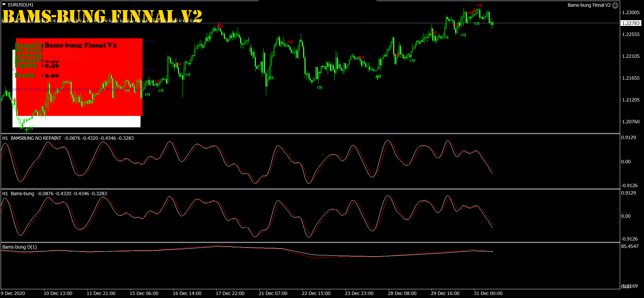Click the Bams-bung D(1) indicator label
This screenshot has width=644, height=298.
point(19,247)
